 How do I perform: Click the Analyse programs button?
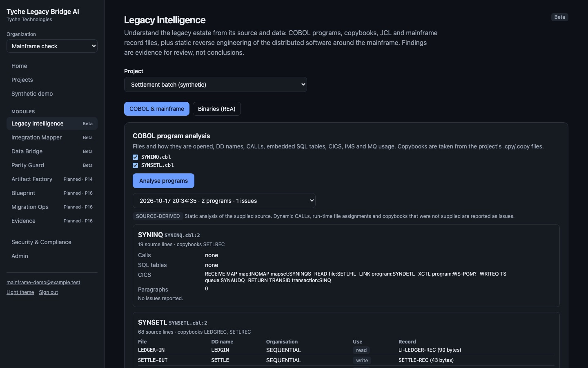pos(163,181)
